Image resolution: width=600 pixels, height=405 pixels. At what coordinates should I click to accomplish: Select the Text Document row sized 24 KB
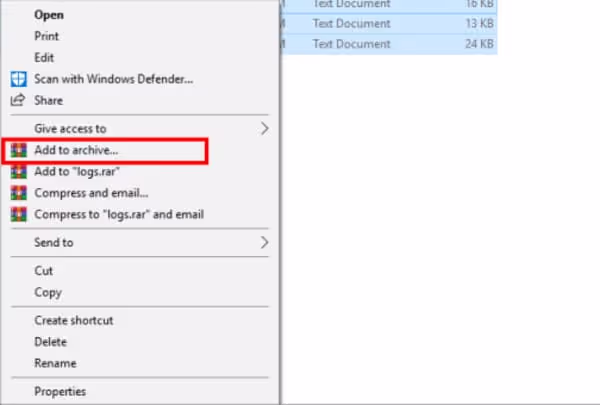tap(389, 44)
